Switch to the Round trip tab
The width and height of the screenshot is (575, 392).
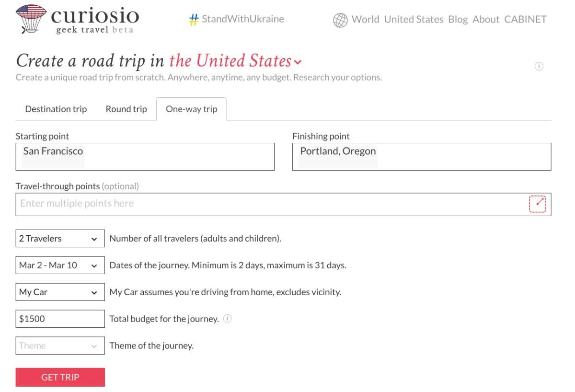coord(126,109)
